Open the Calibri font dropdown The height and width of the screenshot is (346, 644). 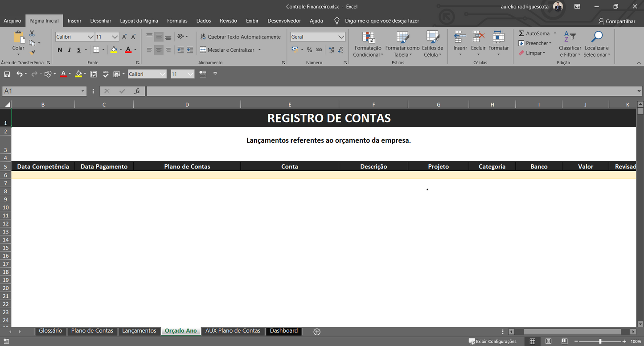point(75,37)
